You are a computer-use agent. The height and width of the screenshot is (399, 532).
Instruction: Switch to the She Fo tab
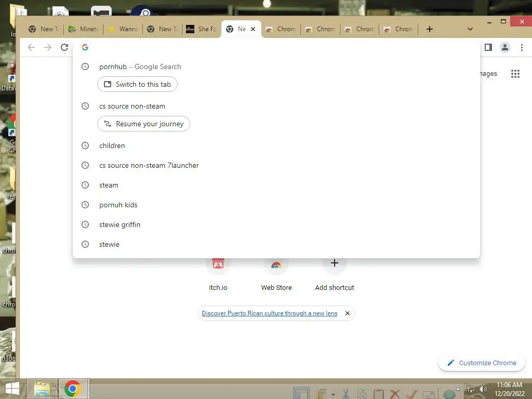[202, 29]
